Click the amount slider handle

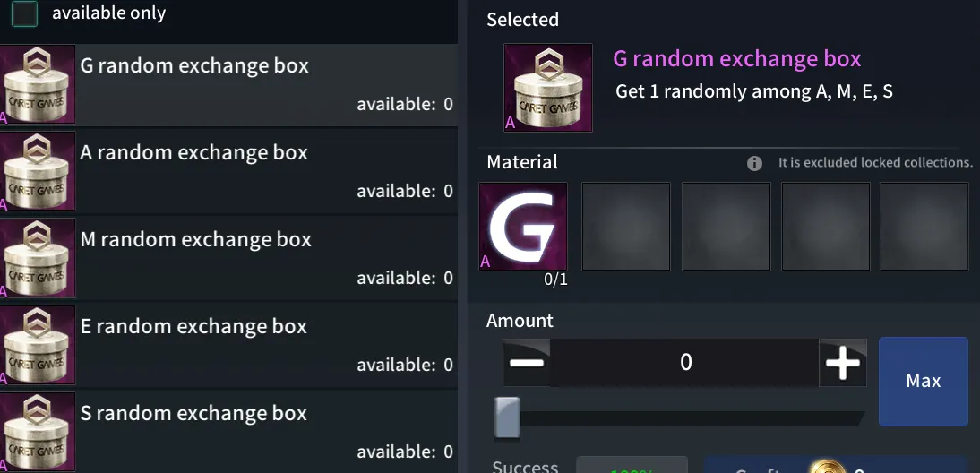(507, 418)
